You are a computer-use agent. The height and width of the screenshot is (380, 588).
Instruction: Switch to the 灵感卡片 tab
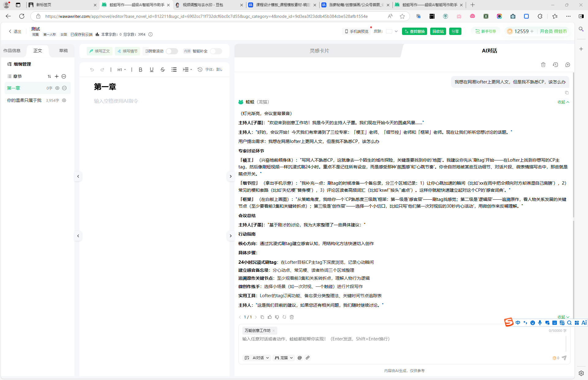[x=319, y=51]
